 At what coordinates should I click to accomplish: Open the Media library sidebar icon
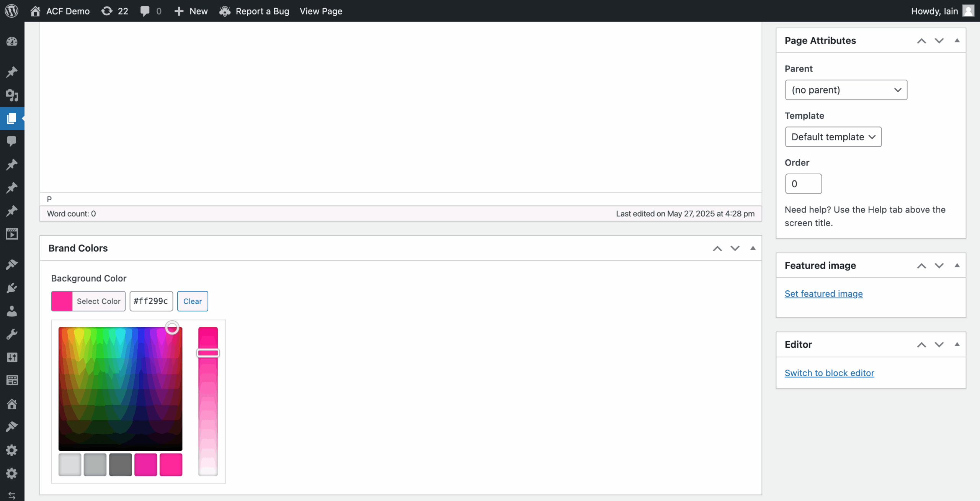(12, 95)
